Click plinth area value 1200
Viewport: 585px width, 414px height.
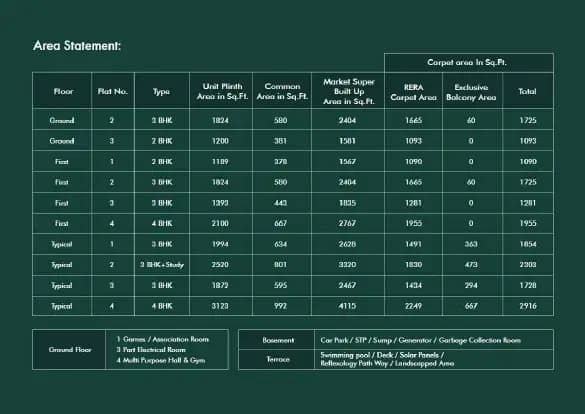(x=220, y=141)
